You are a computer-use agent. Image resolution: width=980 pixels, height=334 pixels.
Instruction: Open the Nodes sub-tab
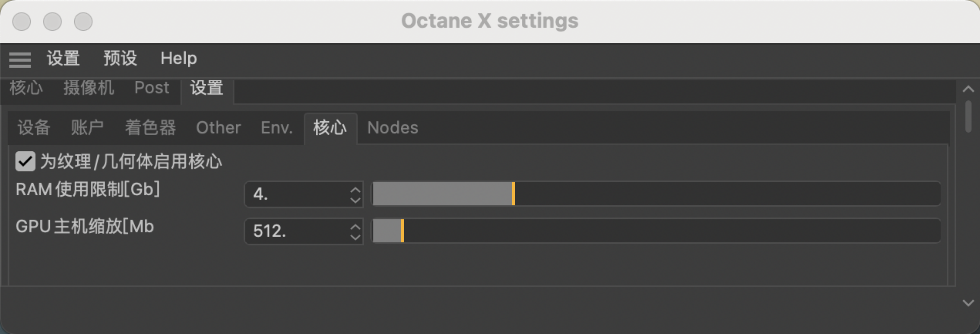point(393,128)
